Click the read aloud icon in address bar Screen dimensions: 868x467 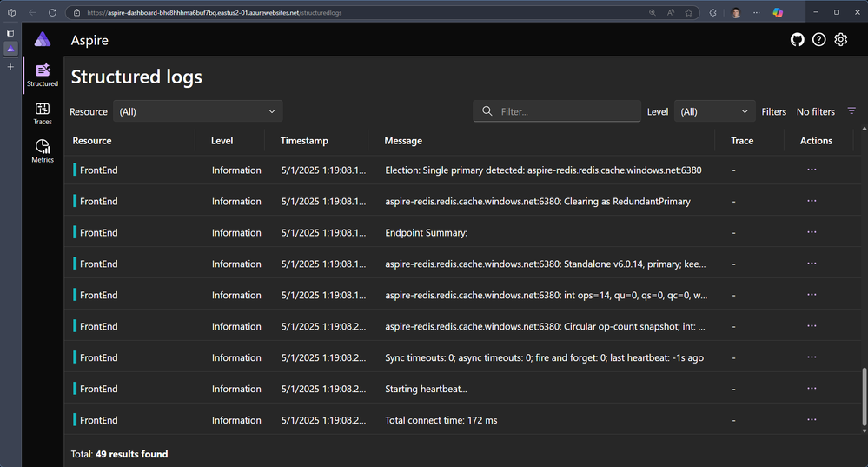671,12
